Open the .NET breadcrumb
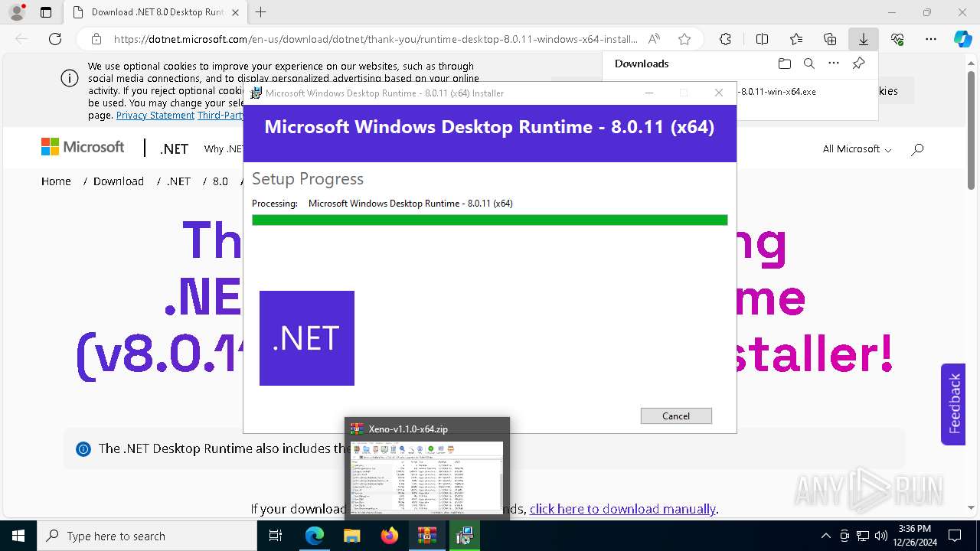980x551 pixels. click(x=178, y=181)
